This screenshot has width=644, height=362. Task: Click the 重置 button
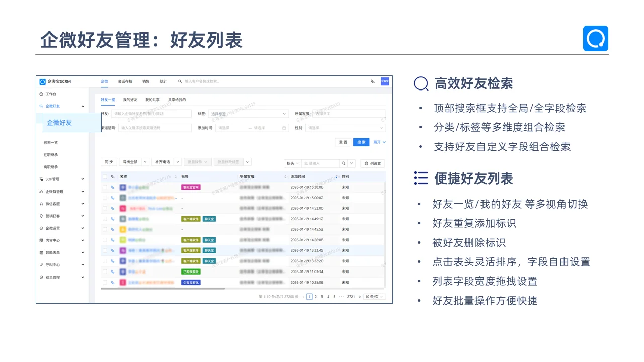point(343,142)
